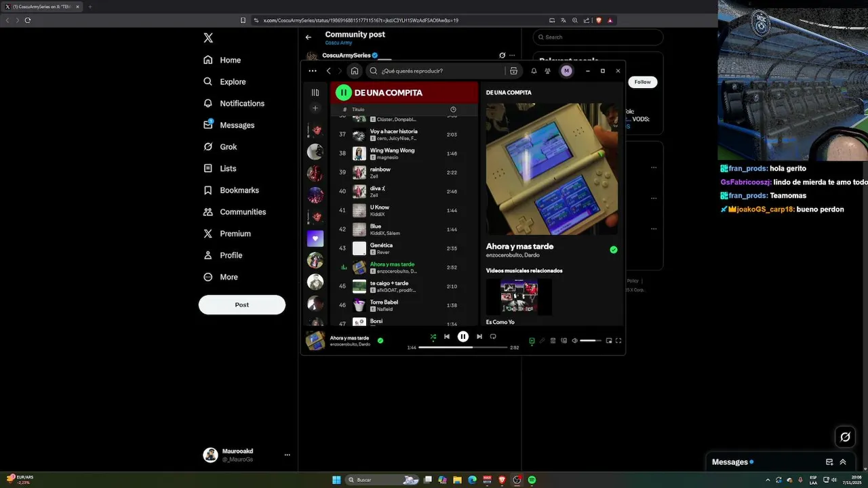Click the X logo icon
Image resolution: width=868 pixels, height=488 pixels.
208,38
